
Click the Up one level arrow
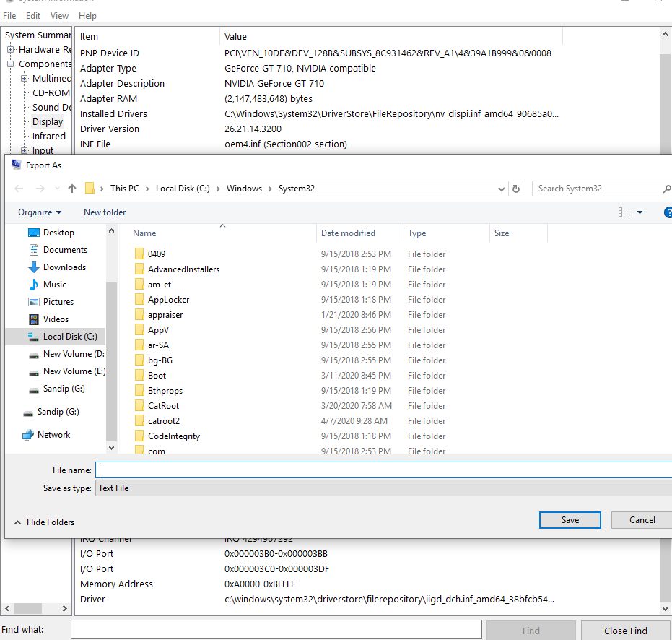click(x=72, y=189)
